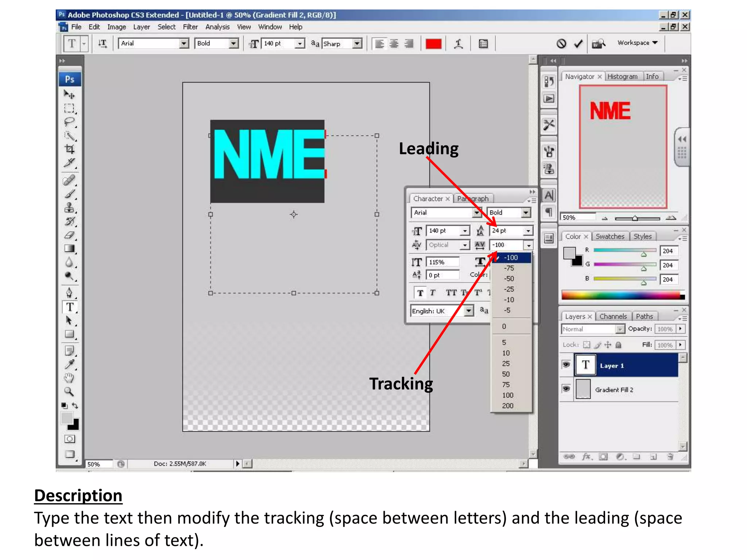Select the Blur tool
The width and height of the screenshot is (747, 560).
[x=69, y=262]
